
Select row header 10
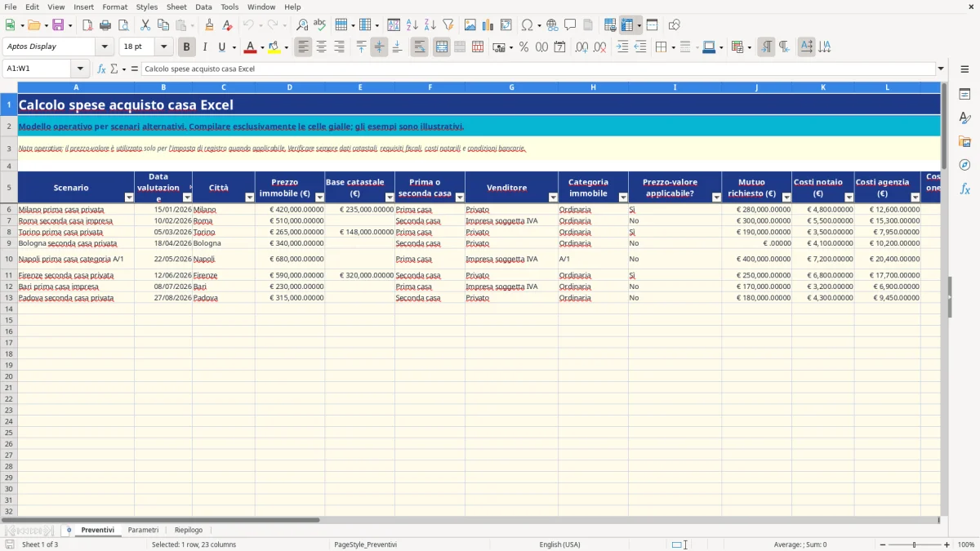[9, 259]
